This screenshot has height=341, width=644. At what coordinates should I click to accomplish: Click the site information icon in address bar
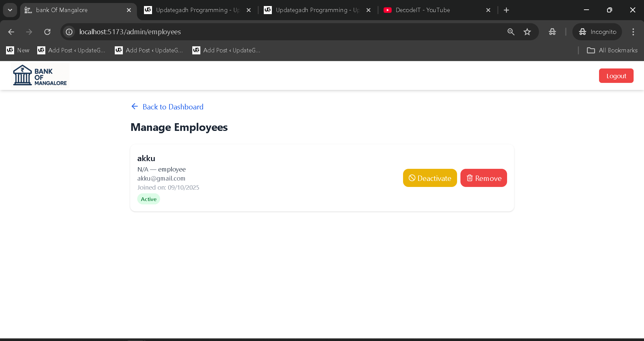click(x=69, y=32)
